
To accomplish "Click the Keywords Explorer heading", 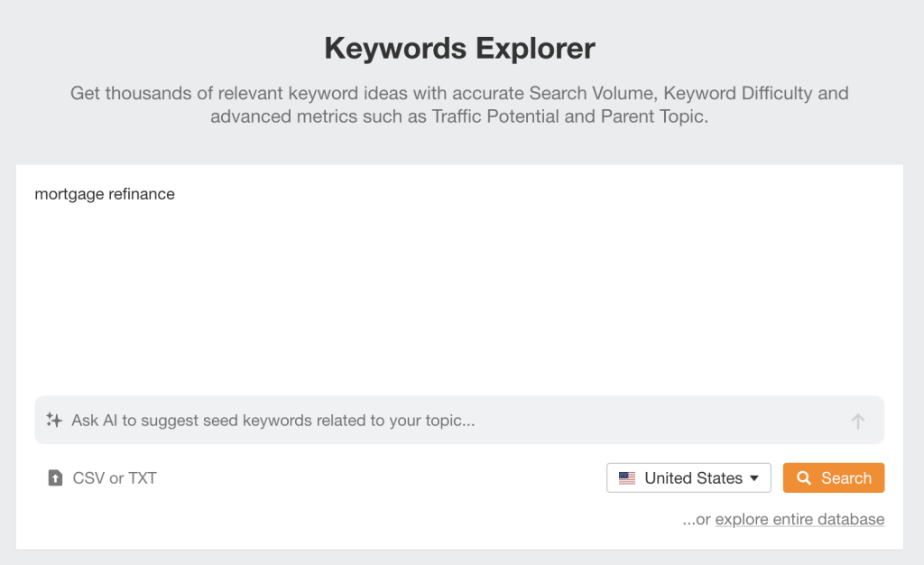I will [459, 48].
